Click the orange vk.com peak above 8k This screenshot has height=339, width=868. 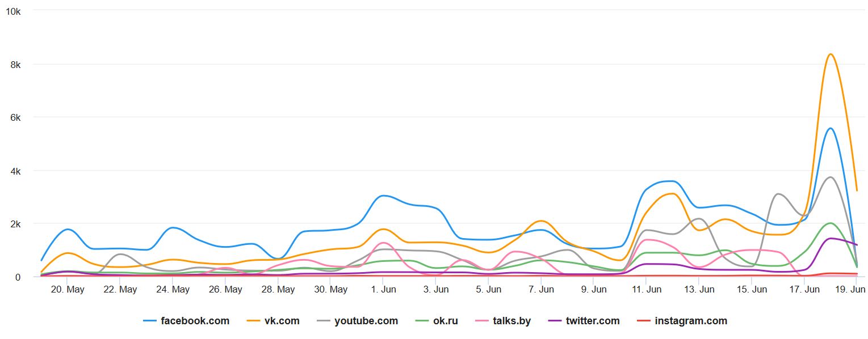click(x=831, y=54)
